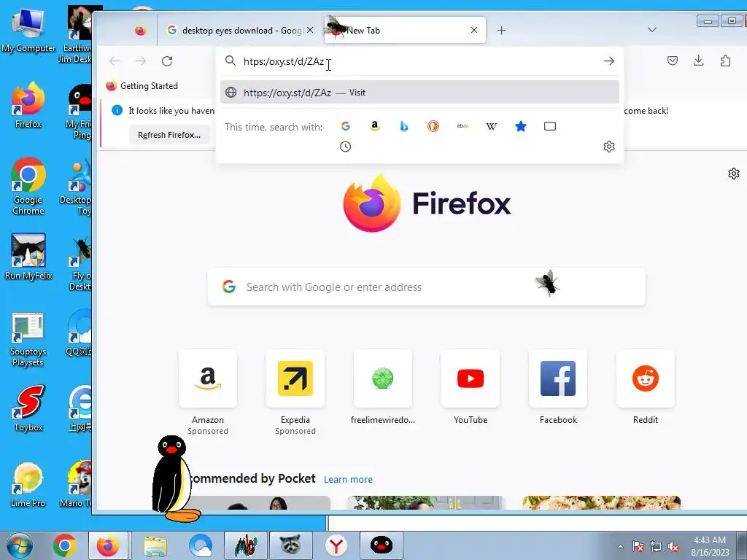This screenshot has width=747, height=560.
Task: Select My Computer desktop icon
Action: pyautogui.click(x=28, y=29)
